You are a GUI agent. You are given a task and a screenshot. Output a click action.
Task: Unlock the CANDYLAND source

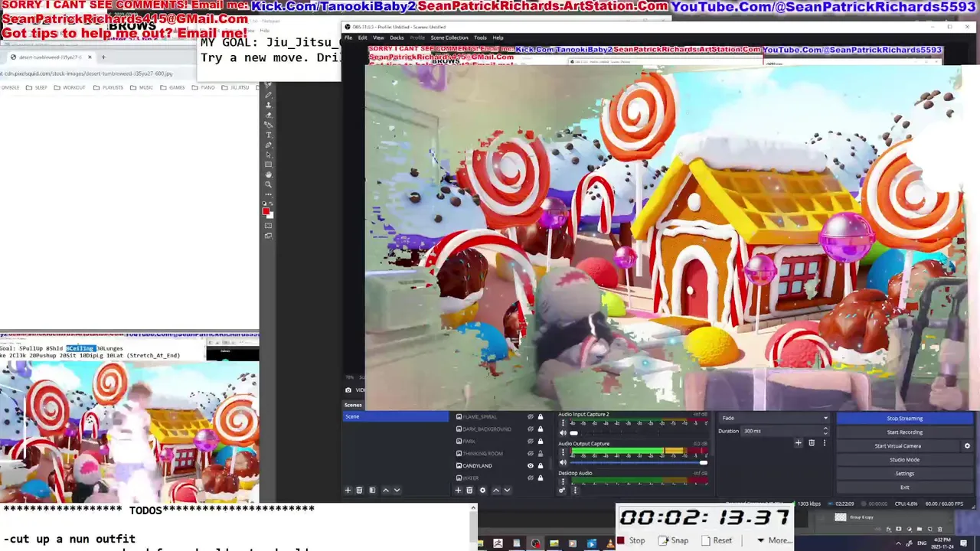[541, 466]
